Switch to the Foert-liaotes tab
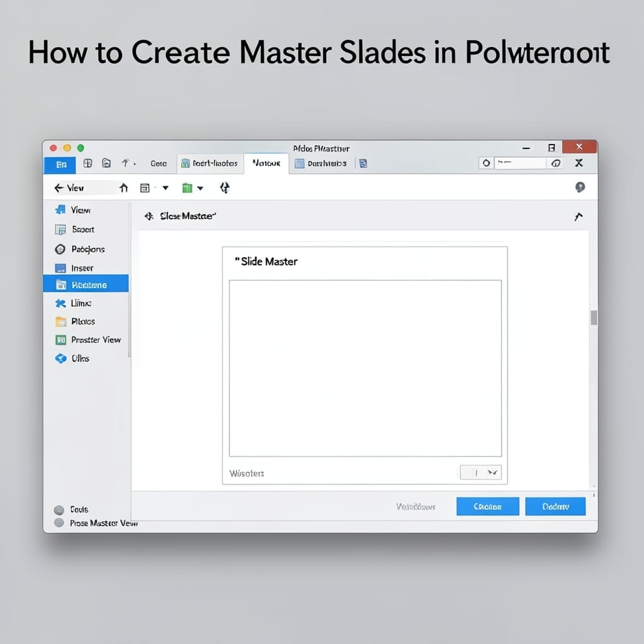Viewport: 644px width, 644px height. [210, 164]
